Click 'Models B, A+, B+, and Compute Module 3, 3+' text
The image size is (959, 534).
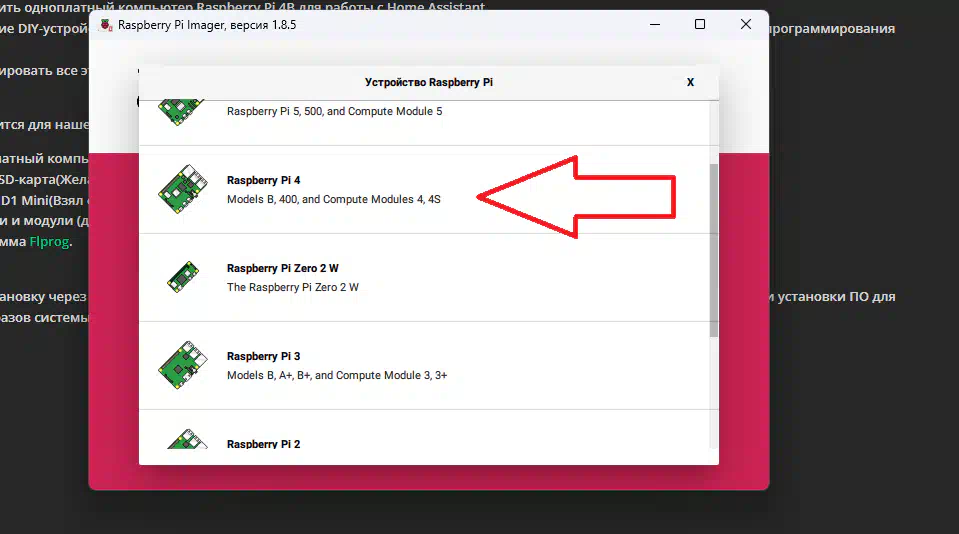[337, 376]
